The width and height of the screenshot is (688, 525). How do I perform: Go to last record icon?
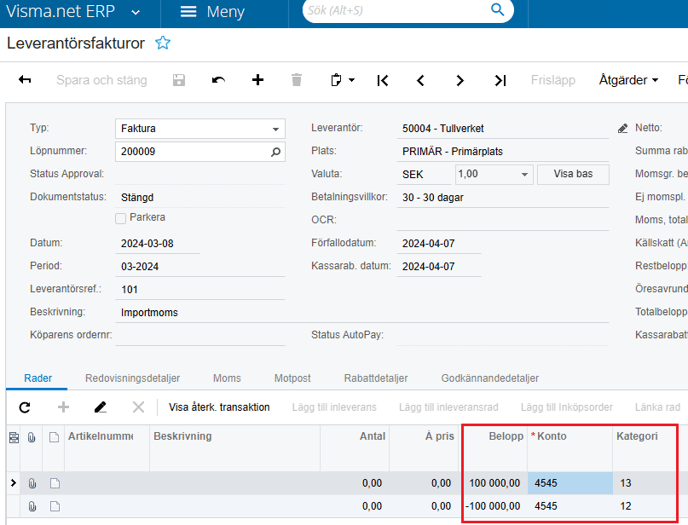500,80
